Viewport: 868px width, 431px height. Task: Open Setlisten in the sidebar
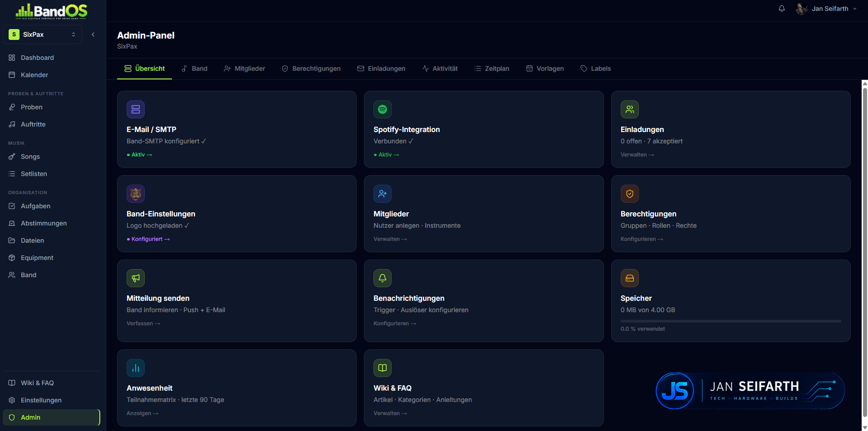[x=52, y=174]
